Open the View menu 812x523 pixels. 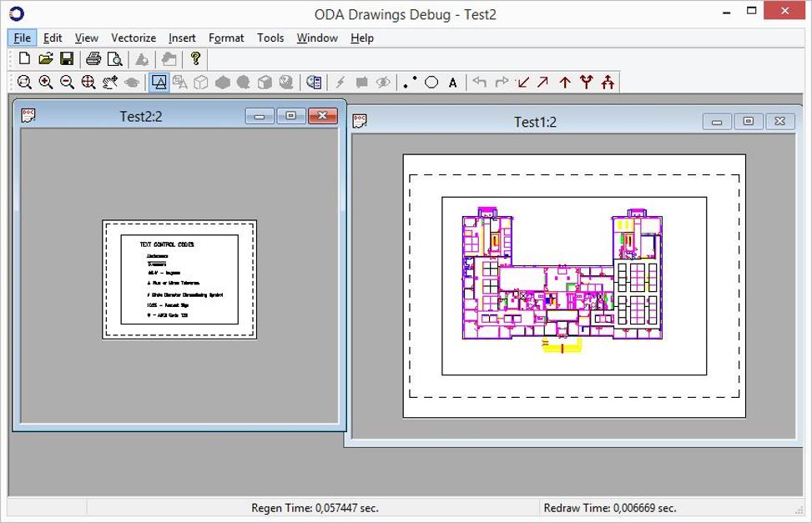[87, 38]
